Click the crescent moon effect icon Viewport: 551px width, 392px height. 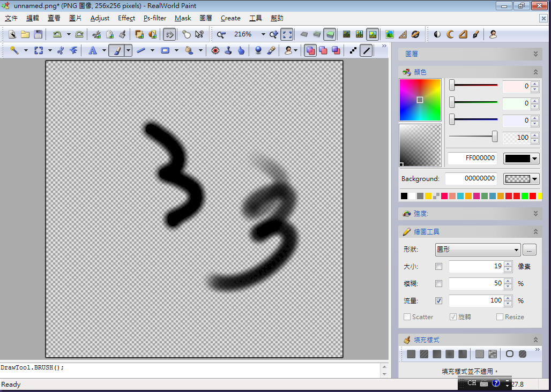[x=450, y=34]
